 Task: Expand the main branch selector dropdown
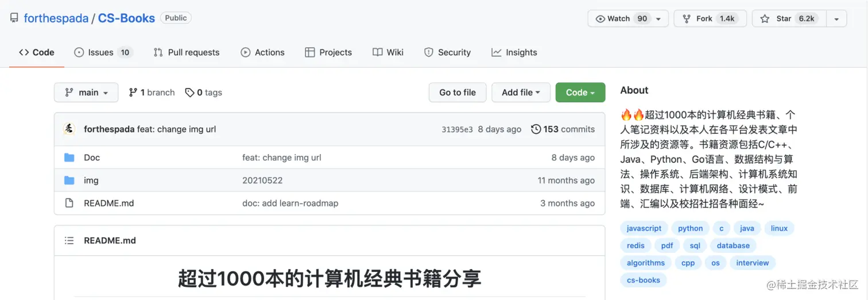[86, 93]
